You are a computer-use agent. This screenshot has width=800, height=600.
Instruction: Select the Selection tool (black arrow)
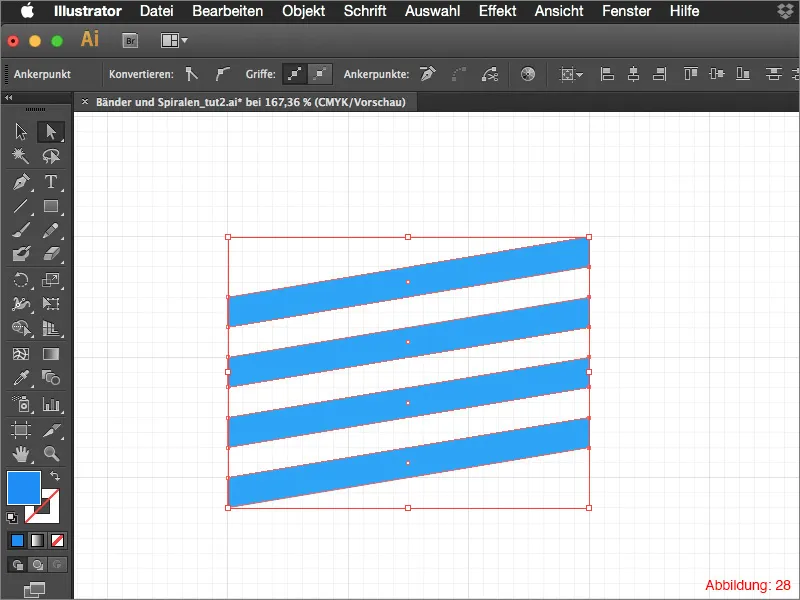21,132
